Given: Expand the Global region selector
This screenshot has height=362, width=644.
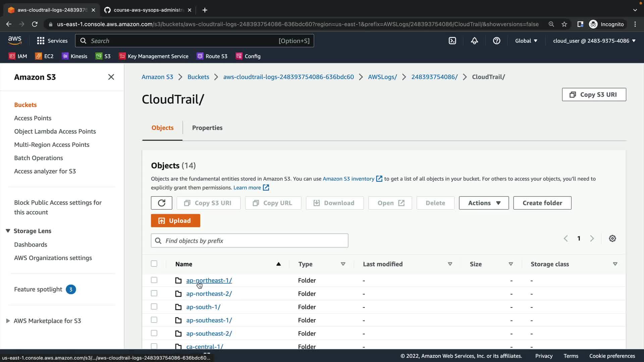Looking at the screenshot, I should [526, 41].
